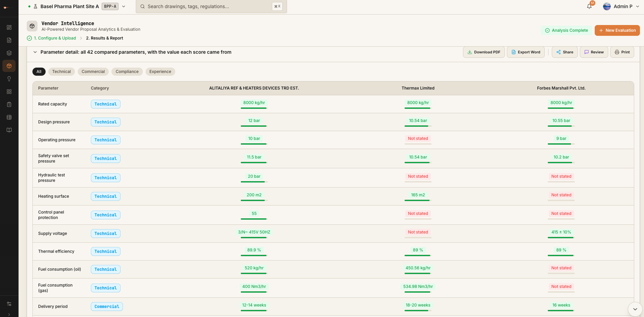Select the All filter pill
The image size is (644, 317).
(39, 72)
